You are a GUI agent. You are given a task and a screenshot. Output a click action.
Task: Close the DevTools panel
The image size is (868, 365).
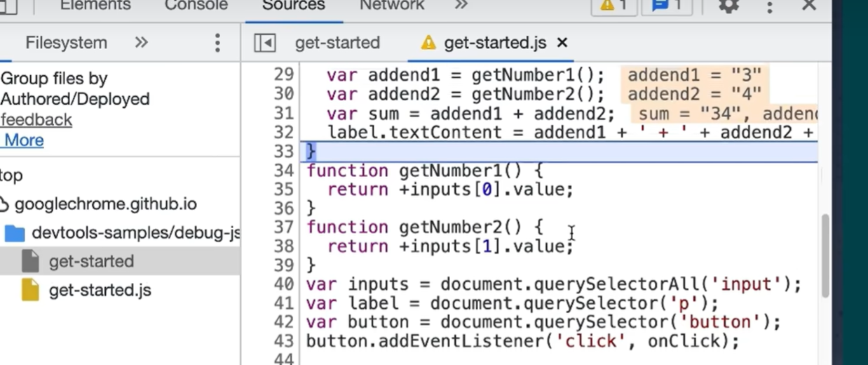tap(809, 6)
